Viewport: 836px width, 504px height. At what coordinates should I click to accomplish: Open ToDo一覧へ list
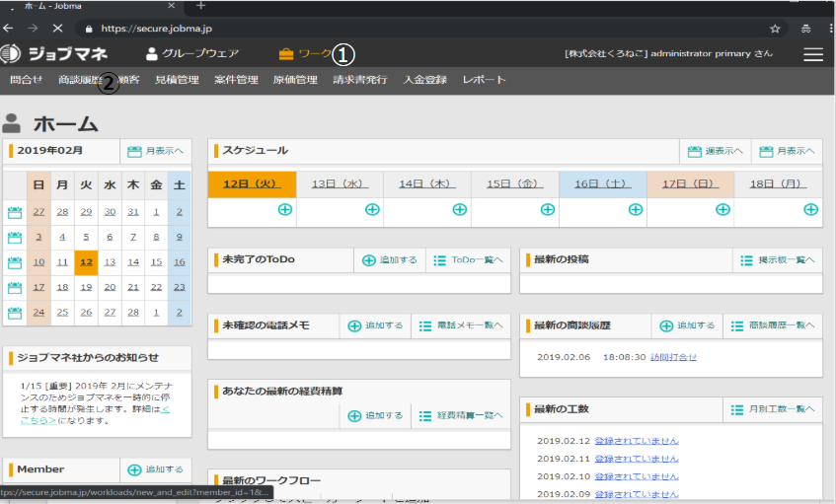[468, 260]
